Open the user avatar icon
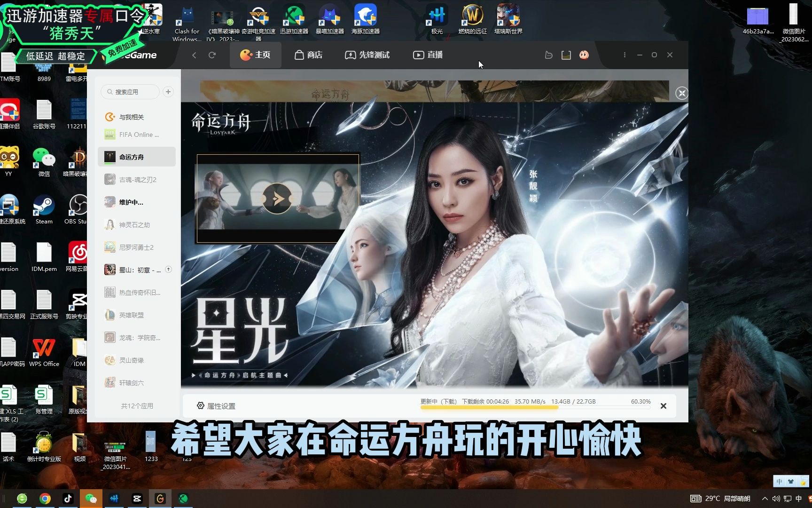The width and height of the screenshot is (812, 508). click(584, 55)
